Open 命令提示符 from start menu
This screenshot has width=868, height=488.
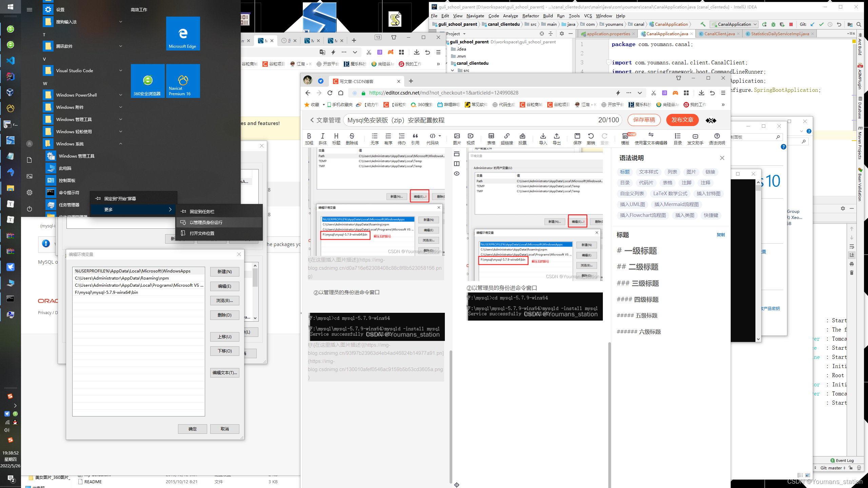69,192
